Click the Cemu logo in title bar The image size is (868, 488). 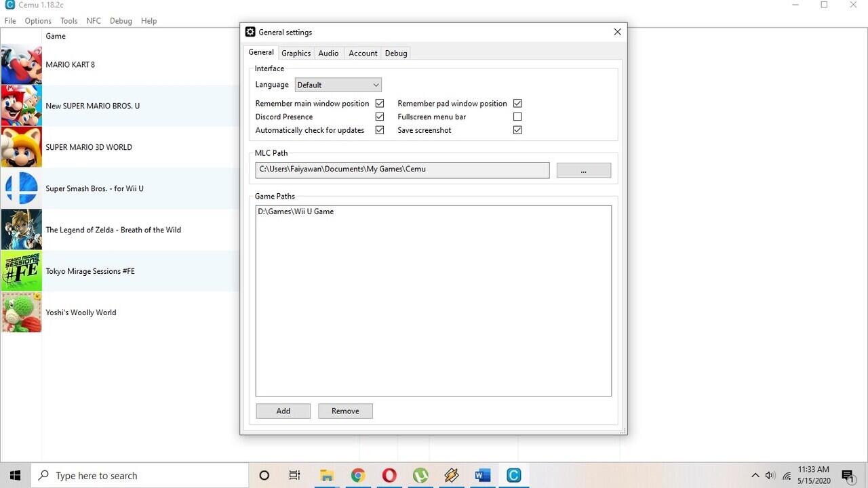pos(9,5)
